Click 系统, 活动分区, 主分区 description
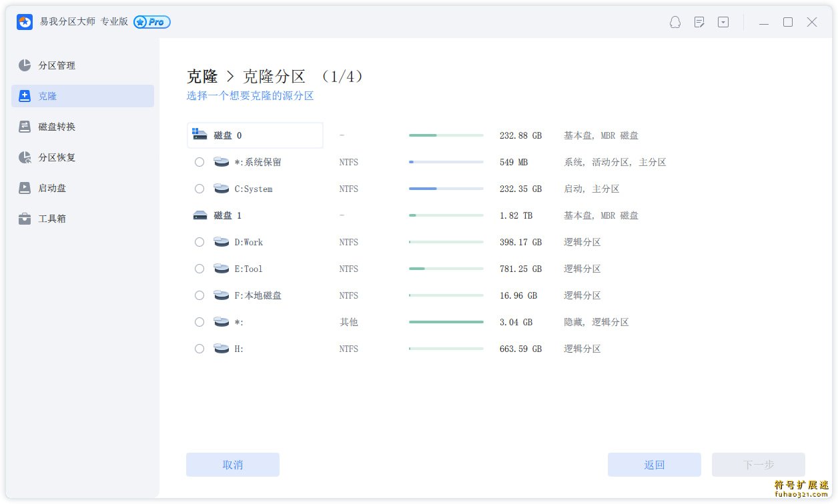Viewport: 838px width, 504px height. [615, 162]
